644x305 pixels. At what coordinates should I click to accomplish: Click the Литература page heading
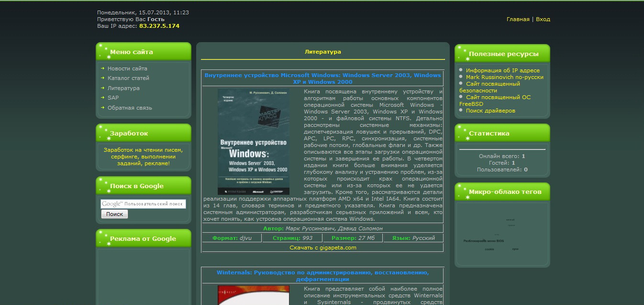click(322, 52)
